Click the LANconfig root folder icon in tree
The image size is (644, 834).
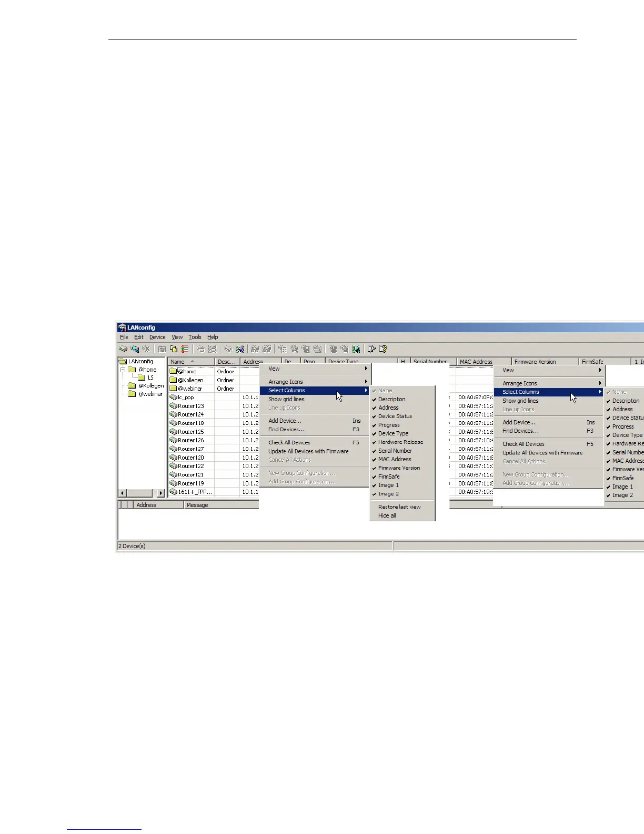[x=123, y=361]
